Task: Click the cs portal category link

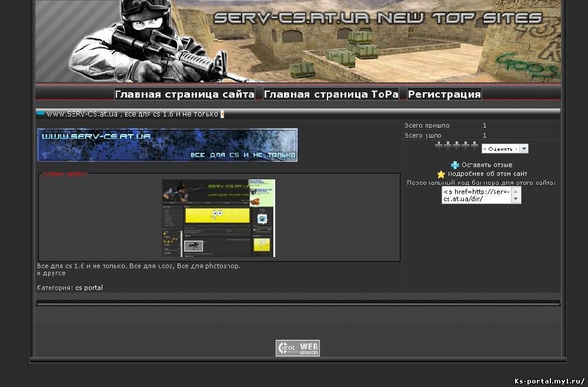Action: 89,288
